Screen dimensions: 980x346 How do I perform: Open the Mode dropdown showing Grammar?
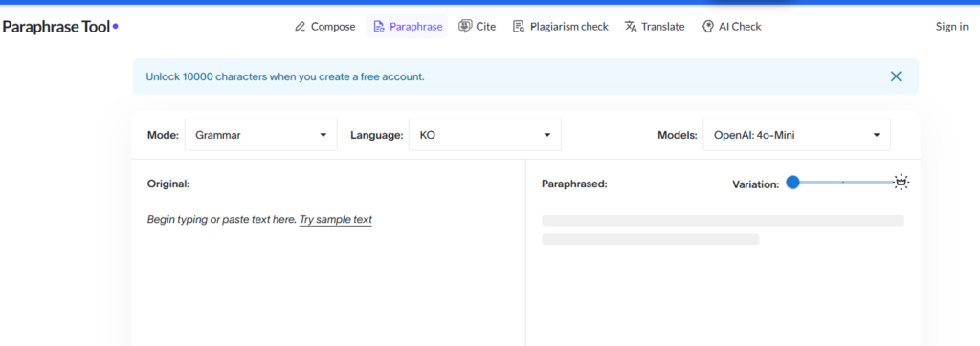(260, 135)
